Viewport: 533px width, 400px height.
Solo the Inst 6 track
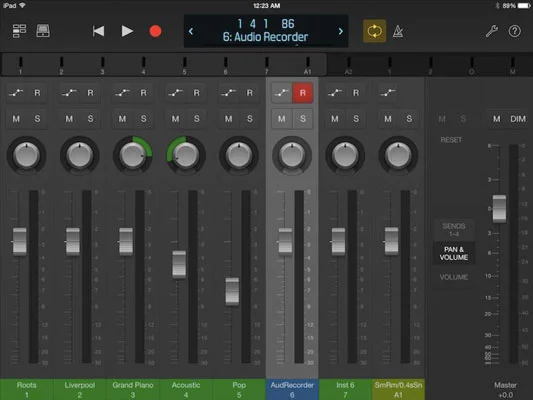tap(356, 119)
